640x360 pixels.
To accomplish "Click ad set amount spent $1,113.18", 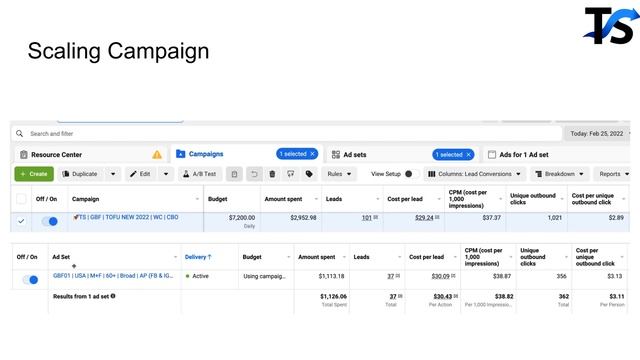I will 331,276.
